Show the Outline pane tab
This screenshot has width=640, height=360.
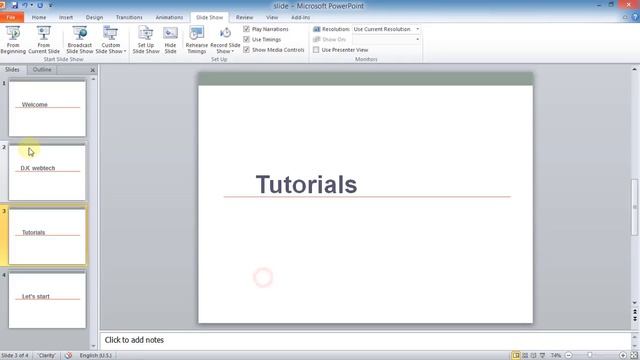42,69
